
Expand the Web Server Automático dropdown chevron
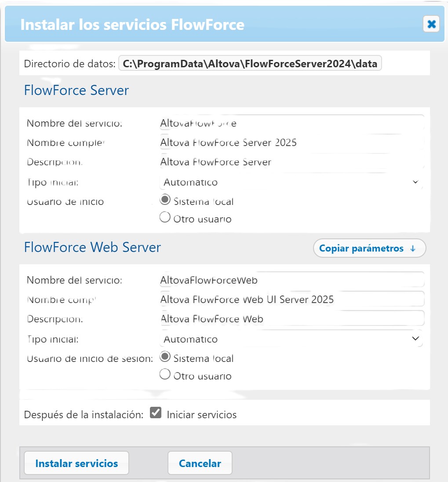[x=415, y=339]
